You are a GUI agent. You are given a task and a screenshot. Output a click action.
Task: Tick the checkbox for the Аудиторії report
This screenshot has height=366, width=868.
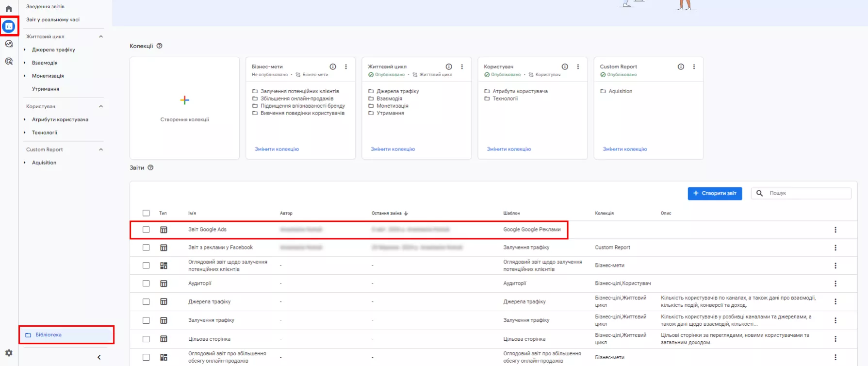pos(146,283)
